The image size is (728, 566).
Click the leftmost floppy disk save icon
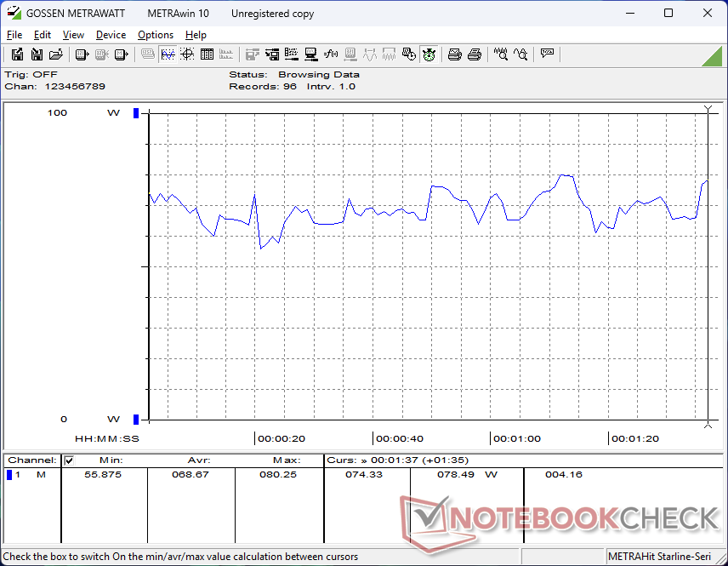point(17,54)
